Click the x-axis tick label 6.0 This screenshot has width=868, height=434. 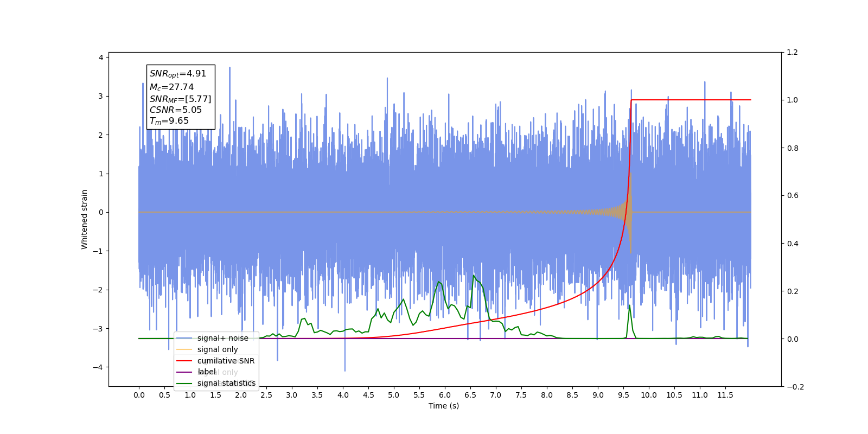tap(445, 395)
